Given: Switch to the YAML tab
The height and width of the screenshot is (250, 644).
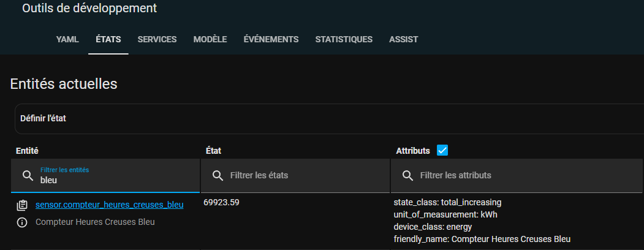Looking at the screenshot, I should click(67, 39).
